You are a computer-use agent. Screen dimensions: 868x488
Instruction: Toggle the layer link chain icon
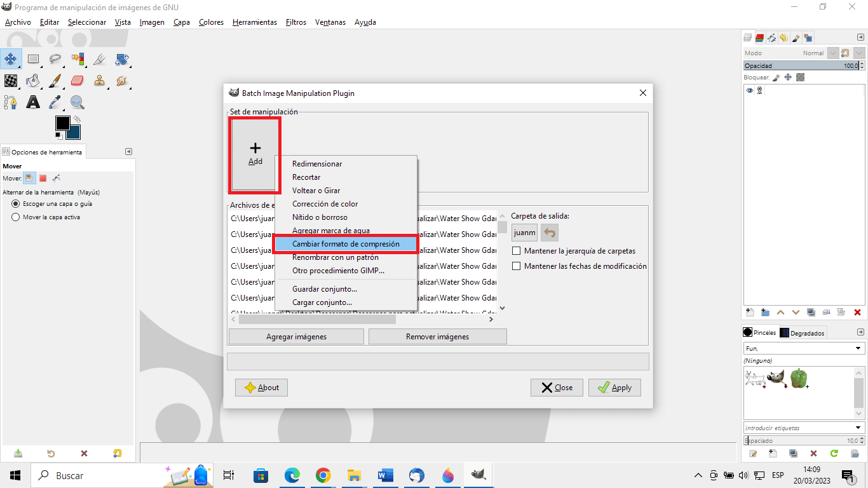coord(759,91)
